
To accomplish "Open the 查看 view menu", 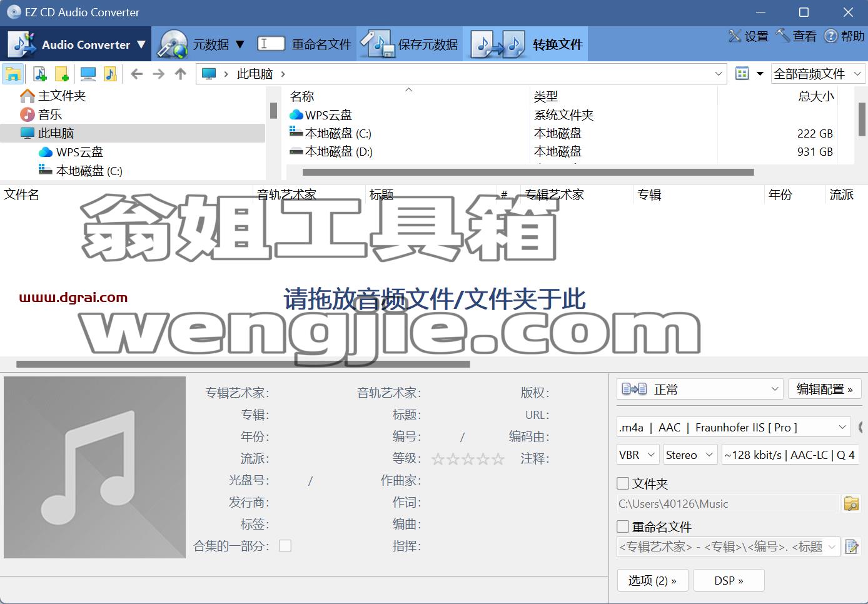I will tap(796, 36).
